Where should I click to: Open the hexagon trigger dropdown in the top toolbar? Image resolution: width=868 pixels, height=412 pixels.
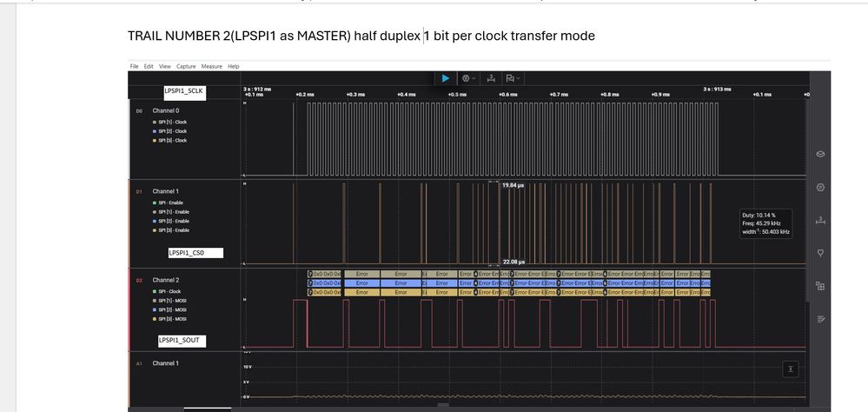[x=468, y=78]
